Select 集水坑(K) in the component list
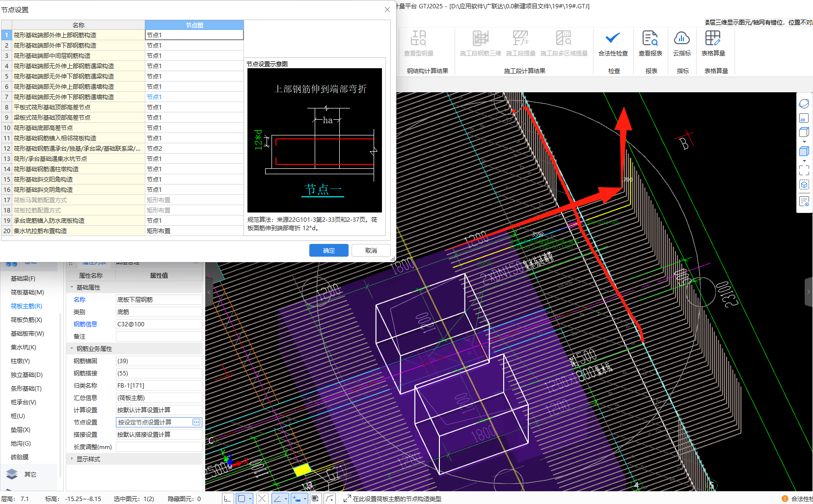This screenshot has height=504, width=813. (24, 347)
